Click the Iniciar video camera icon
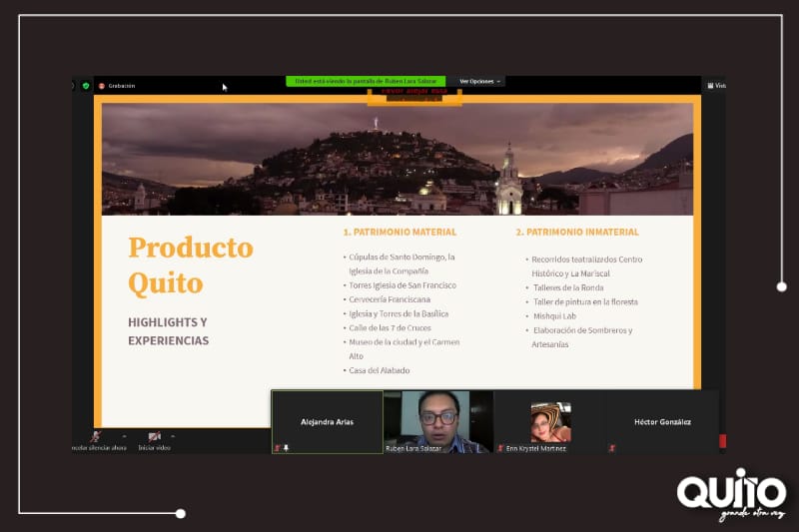 point(154,436)
